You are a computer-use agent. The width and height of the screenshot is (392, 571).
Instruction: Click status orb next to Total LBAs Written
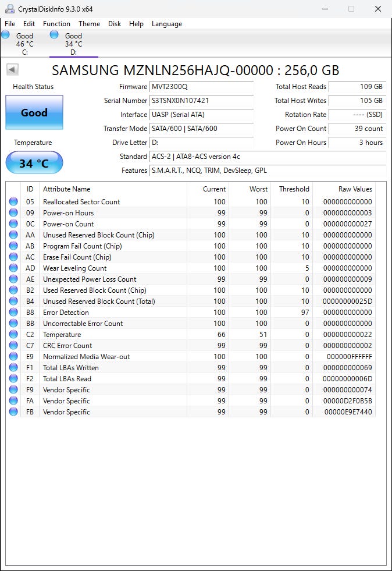point(13,368)
